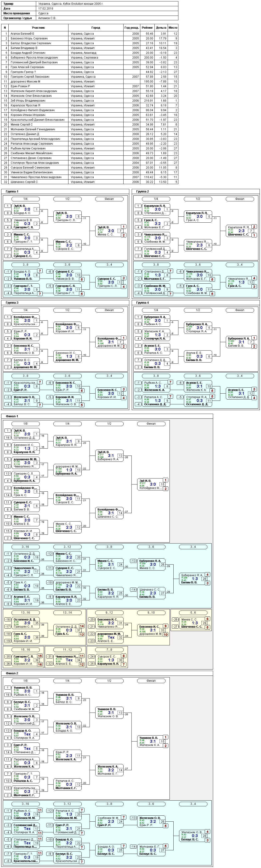Click the 'Финал-1' section heading
261x868 pixels.
tap(12, 416)
